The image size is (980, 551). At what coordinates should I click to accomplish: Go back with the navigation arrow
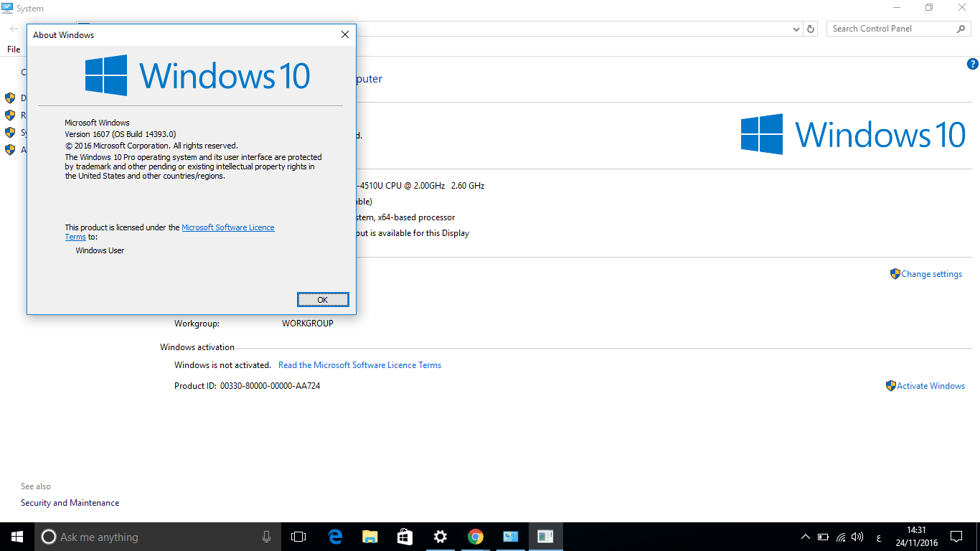[x=14, y=29]
